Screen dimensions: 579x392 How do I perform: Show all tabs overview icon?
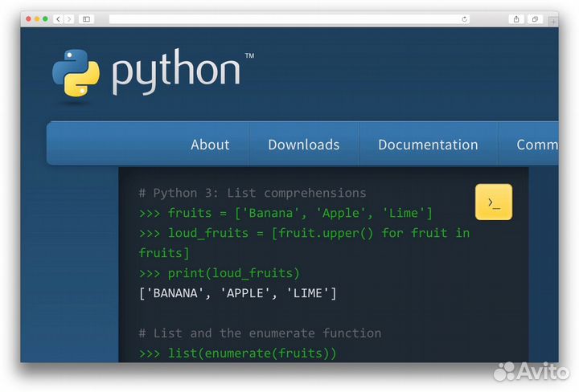coord(535,18)
